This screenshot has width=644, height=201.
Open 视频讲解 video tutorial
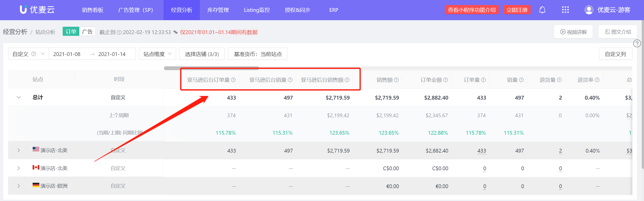pos(573,32)
